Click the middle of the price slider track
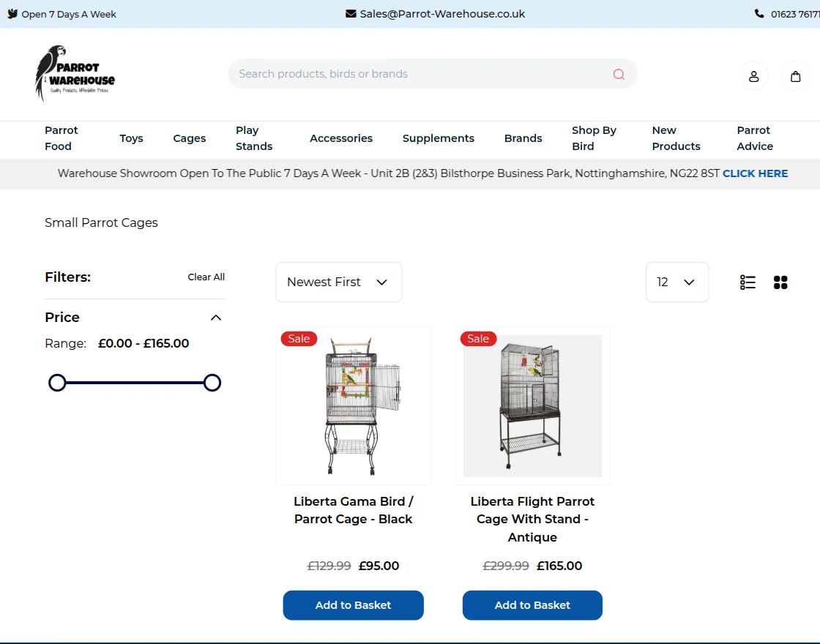 (135, 383)
